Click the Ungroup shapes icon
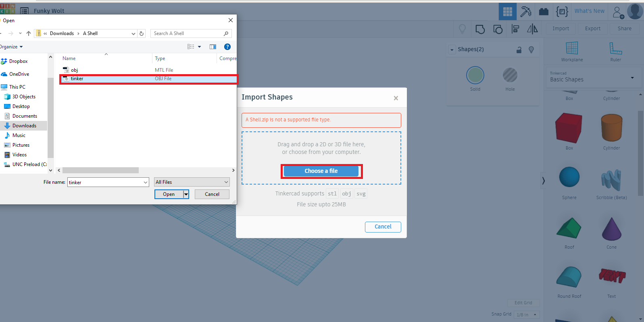 pos(498,29)
